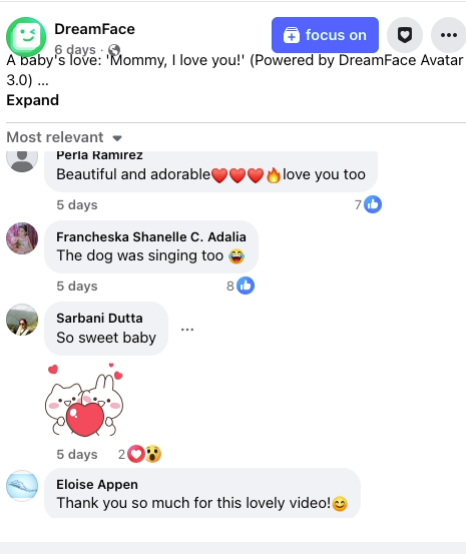
Task: Open Eloise Appen's profile name link
Action: click(97, 484)
